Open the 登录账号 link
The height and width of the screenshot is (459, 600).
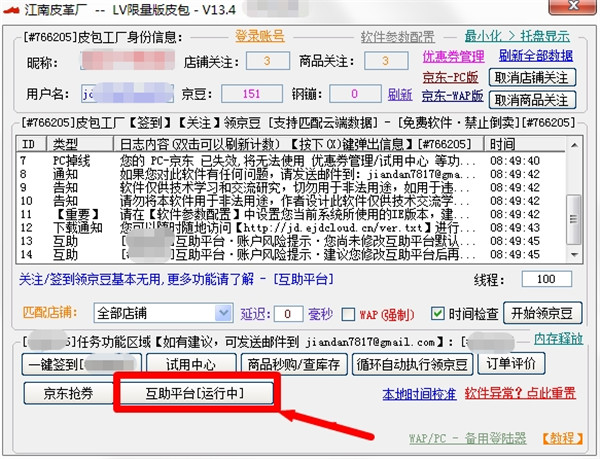(x=260, y=36)
